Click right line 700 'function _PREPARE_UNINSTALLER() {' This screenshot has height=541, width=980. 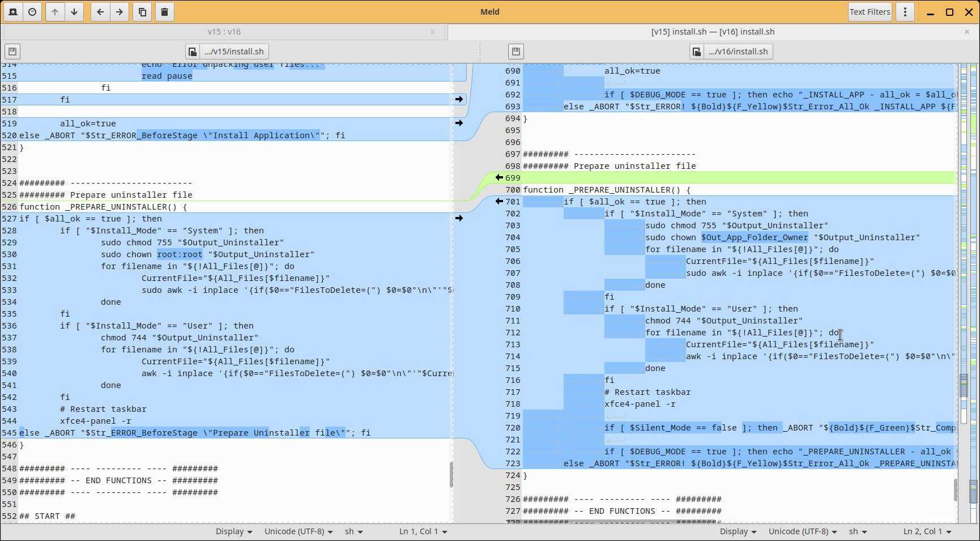point(607,190)
